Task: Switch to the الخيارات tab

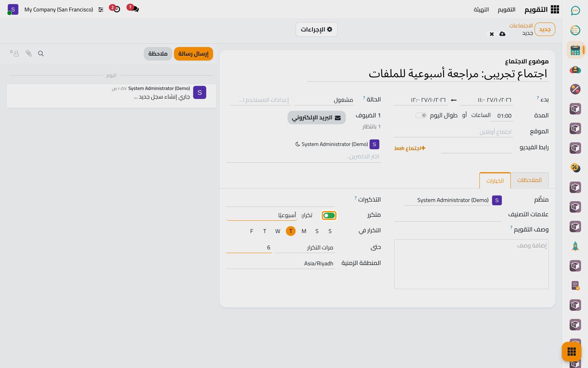Action: pos(495,181)
